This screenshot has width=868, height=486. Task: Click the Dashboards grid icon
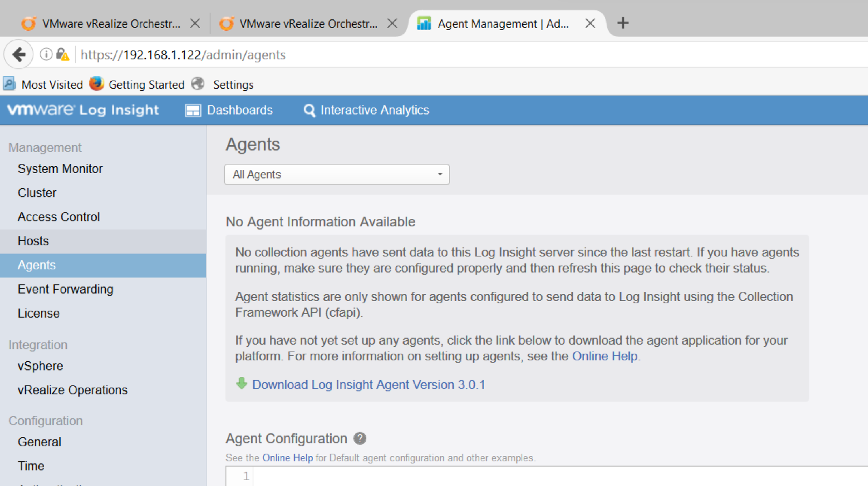(x=193, y=110)
